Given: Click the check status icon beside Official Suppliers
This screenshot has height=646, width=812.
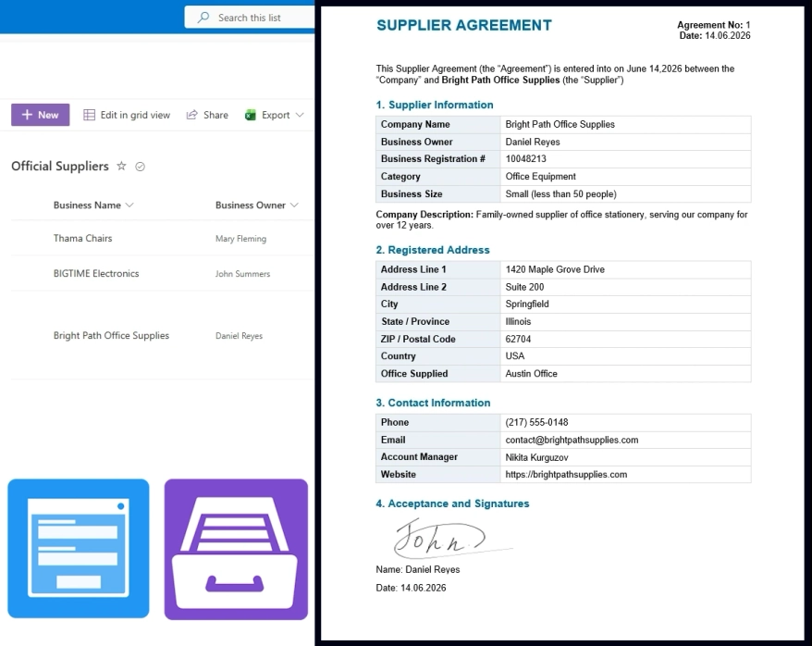Looking at the screenshot, I should (x=140, y=167).
